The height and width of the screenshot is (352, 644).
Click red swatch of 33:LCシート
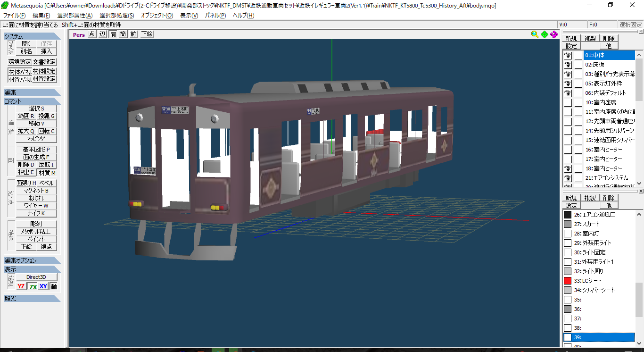[568, 281]
